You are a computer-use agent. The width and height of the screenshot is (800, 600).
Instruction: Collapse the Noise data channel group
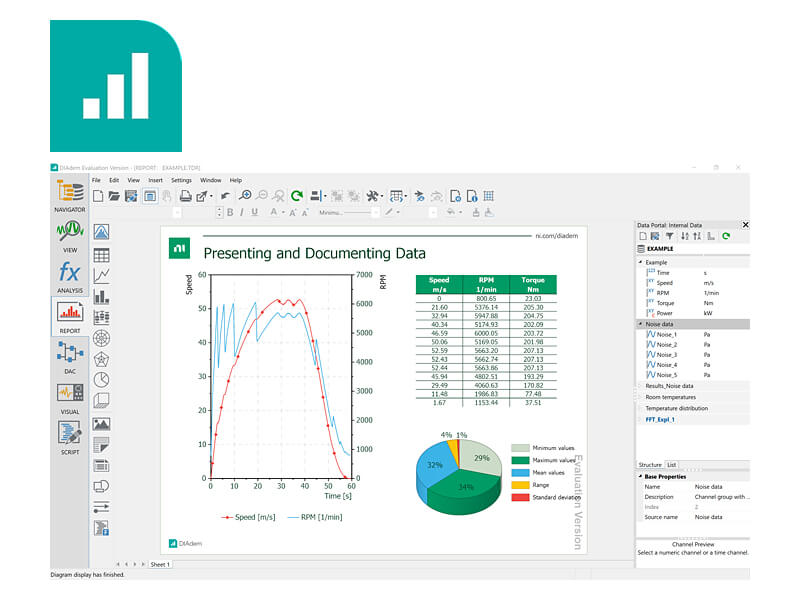(641, 324)
